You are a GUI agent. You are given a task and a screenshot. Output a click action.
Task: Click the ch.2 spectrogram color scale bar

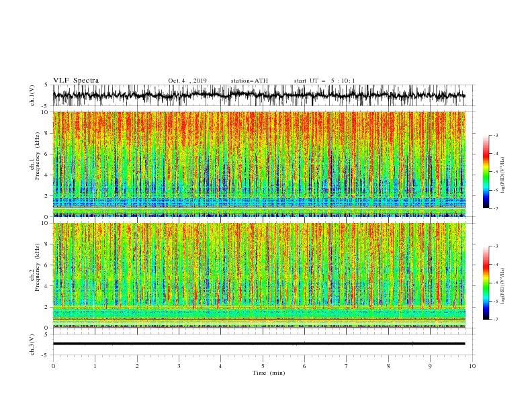point(486,283)
